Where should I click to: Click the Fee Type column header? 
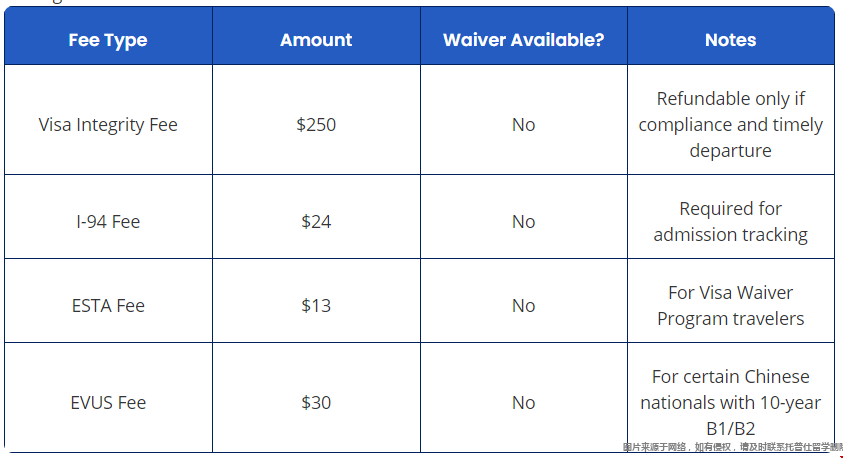(x=108, y=40)
